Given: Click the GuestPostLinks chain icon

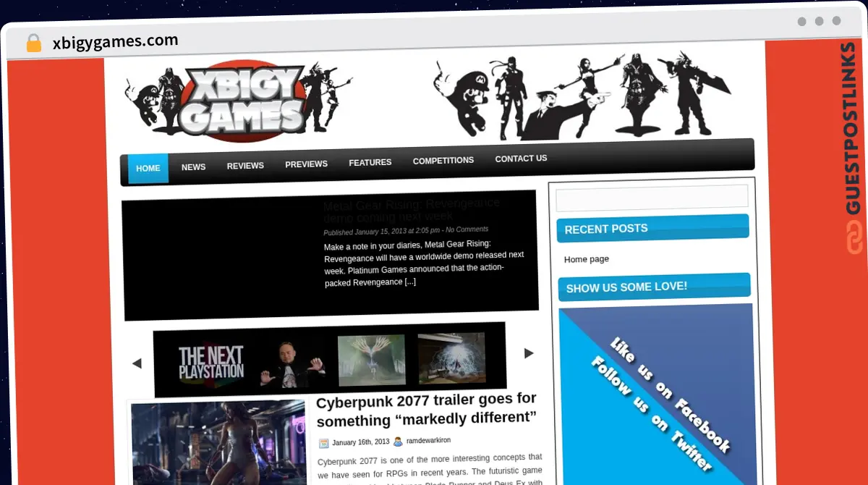Looking at the screenshot, I should click(x=854, y=237).
